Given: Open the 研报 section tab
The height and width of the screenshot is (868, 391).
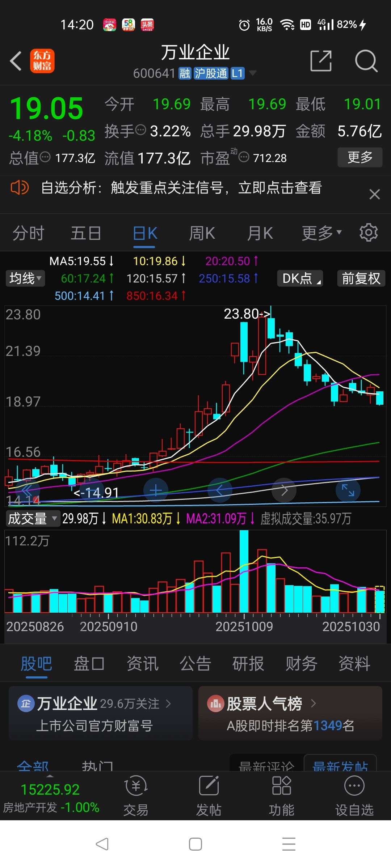Looking at the screenshot, I should [248, 664].
